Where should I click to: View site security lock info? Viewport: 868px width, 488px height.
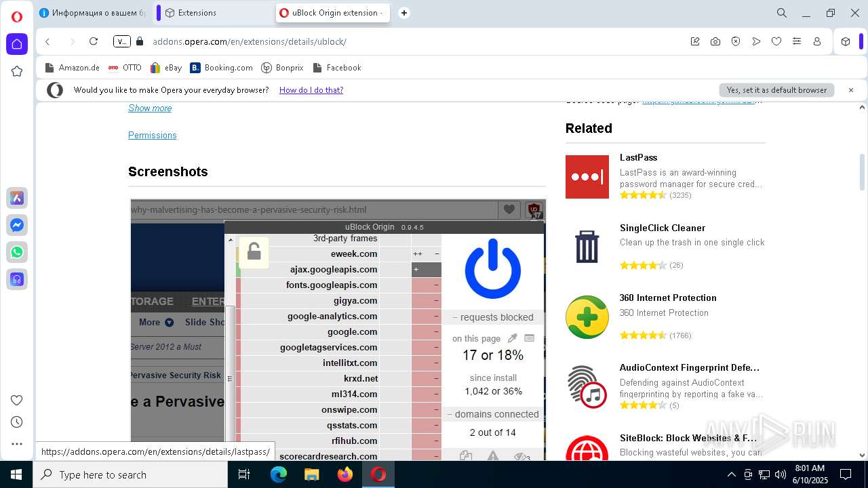pos(140,41)
